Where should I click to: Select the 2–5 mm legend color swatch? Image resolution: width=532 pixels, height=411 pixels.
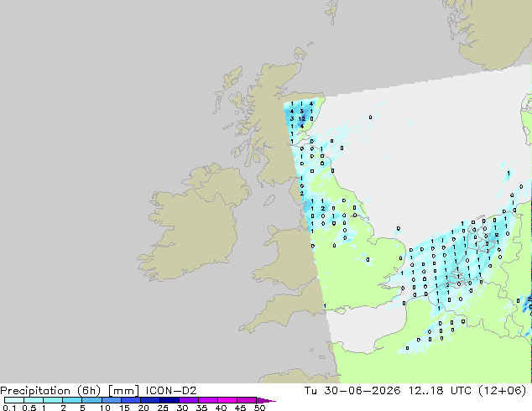coord(72,400)
